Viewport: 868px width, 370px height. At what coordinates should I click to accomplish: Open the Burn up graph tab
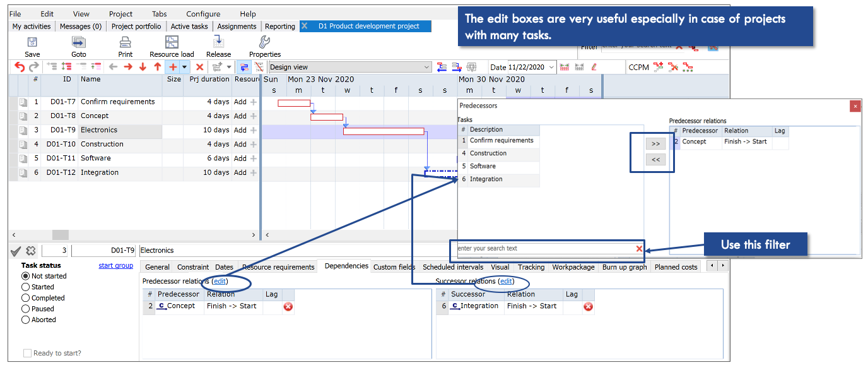(625, 267)
